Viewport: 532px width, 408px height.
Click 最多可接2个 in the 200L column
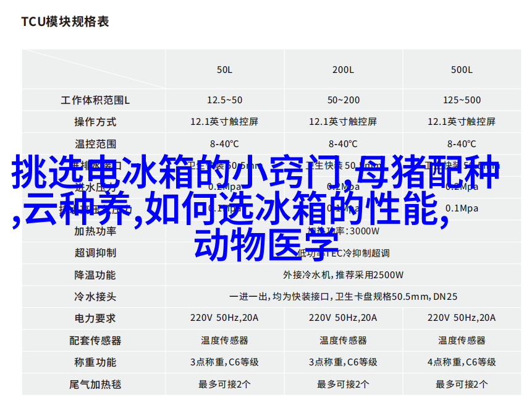click(343, 384)
